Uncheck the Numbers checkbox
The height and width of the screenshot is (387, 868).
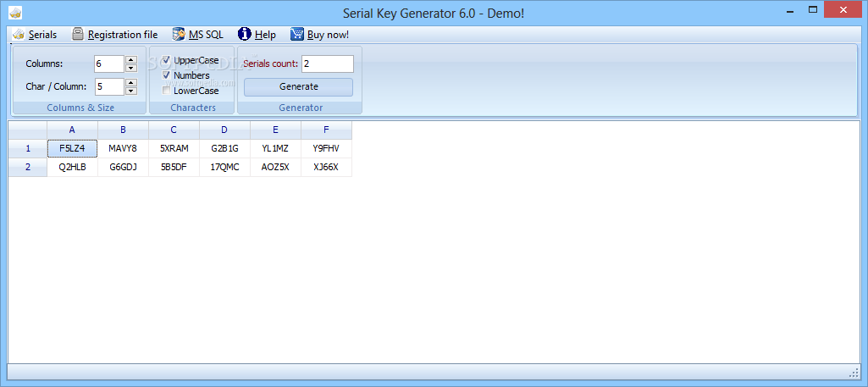166,75
